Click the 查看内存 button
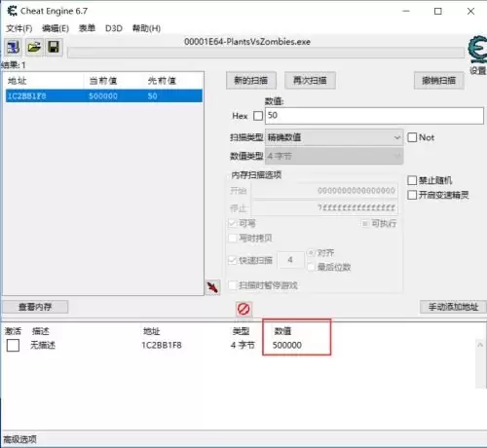487x448 pixels. click(35, 307)
